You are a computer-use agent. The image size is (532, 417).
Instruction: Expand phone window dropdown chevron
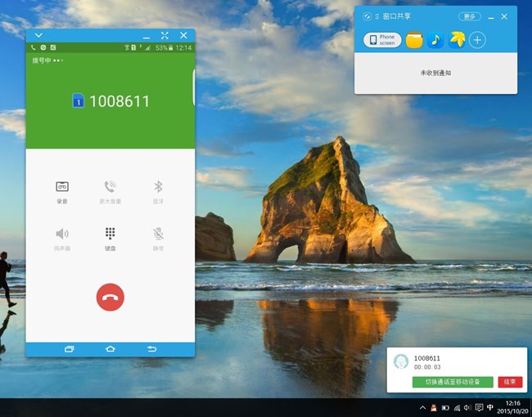click(38, 35)
